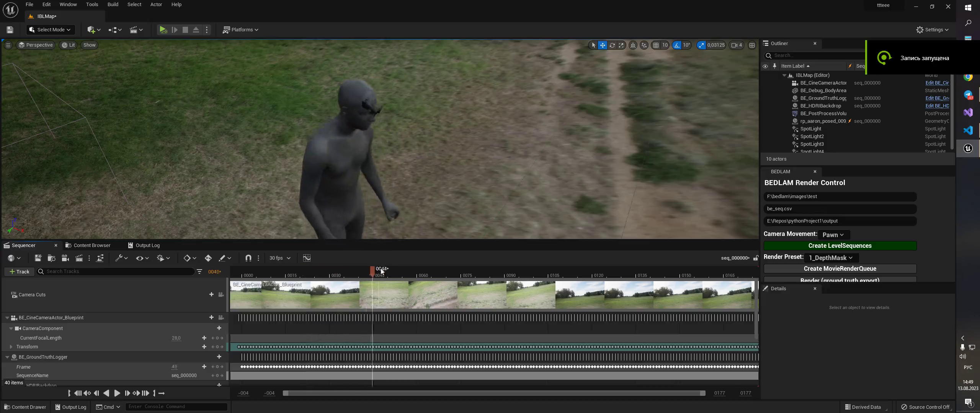This screenshot has height=413, width=980.
Task: Toggle the Outliner visibility eye column header
Action: 765,66
